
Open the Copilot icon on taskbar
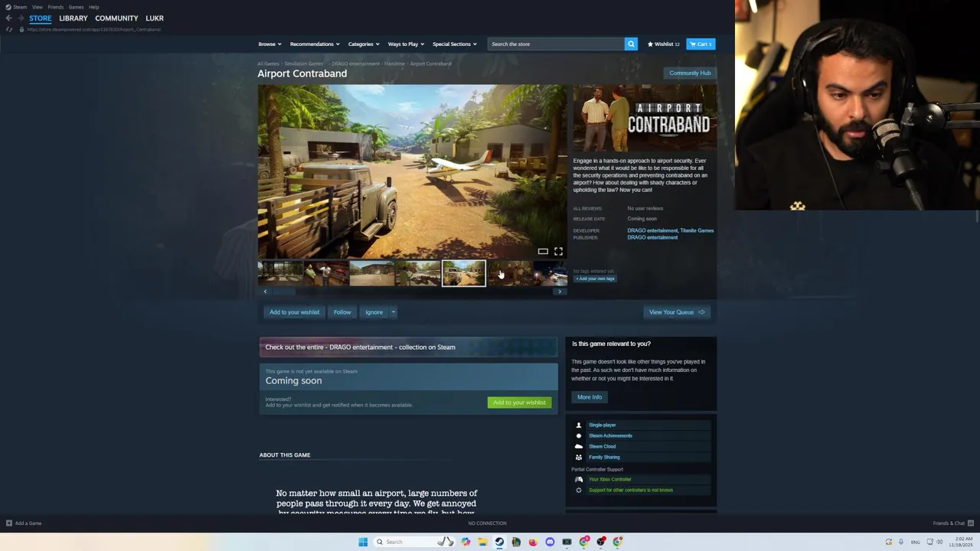point(465,542)
